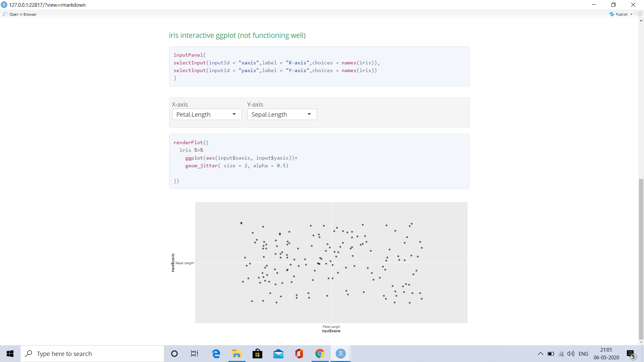Open the Y-axis Sepal.Length dropdown
The image size is (644, 362).
pyautogui.click(x=282, y=114)
